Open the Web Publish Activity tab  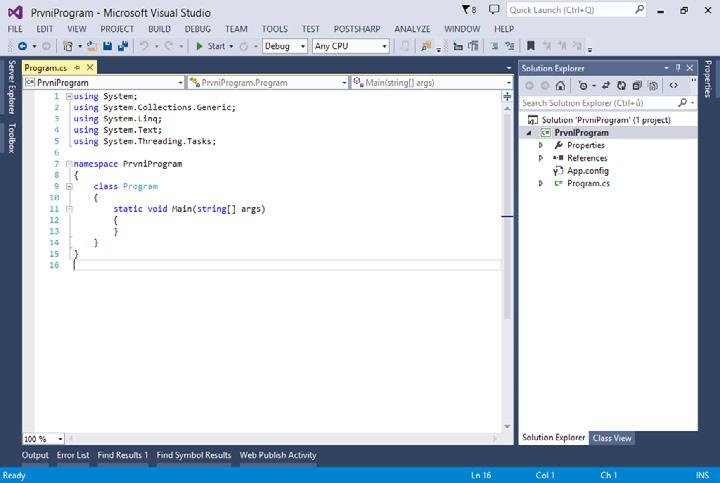(x=278, y=455)
